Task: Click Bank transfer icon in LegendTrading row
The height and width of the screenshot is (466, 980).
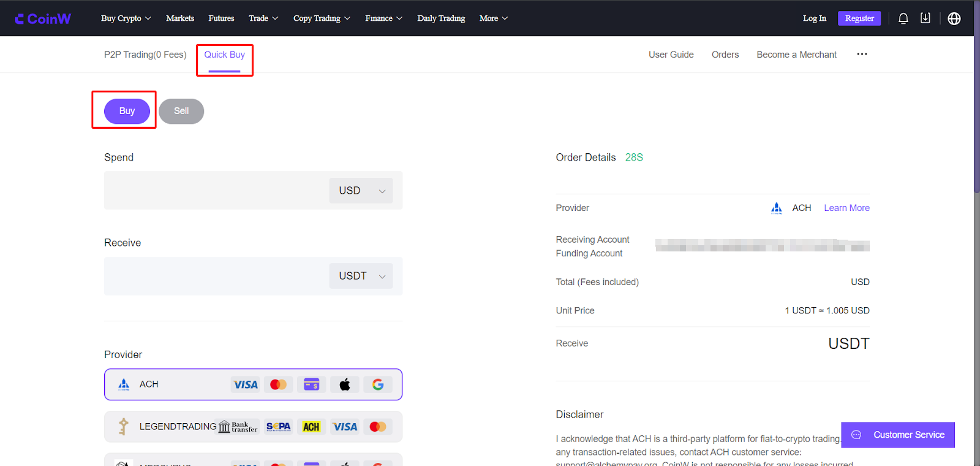Action: pos(239,427)
